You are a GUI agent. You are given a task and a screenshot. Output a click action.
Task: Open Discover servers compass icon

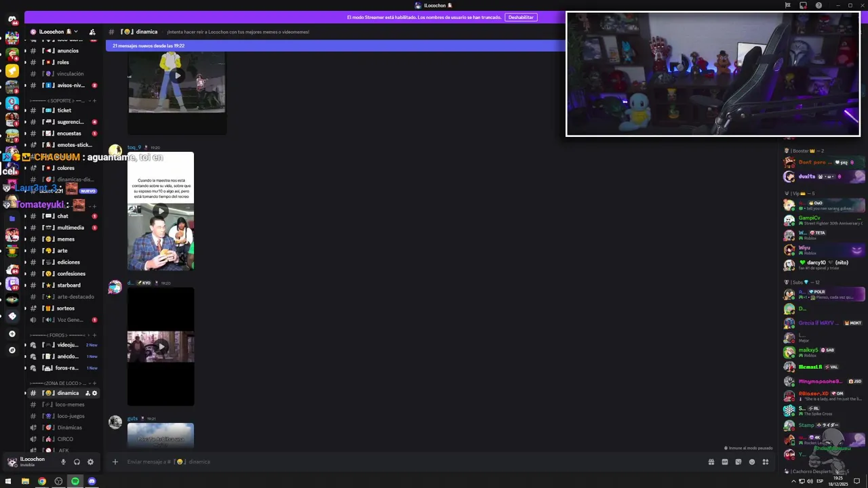(x=12, y=350)
